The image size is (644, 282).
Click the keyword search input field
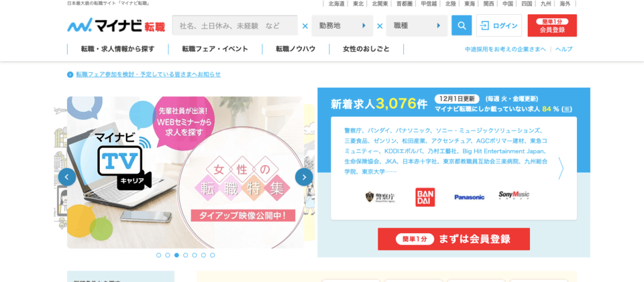(235, 25)
